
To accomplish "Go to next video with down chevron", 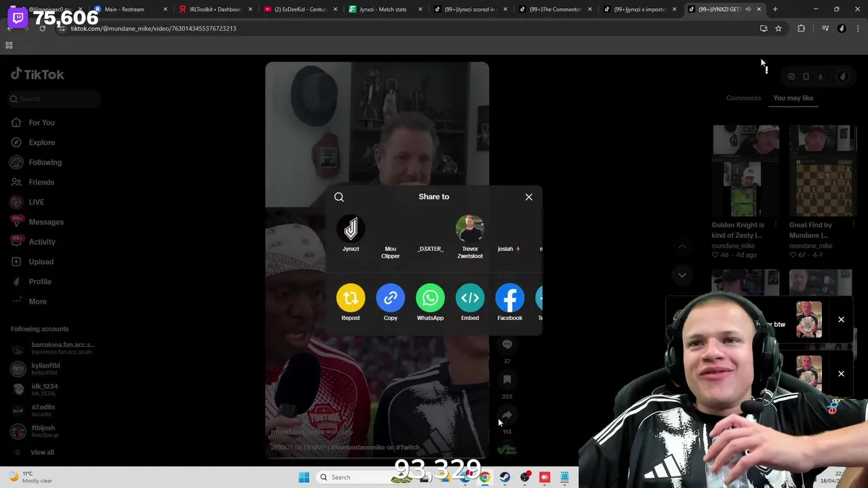I will click(682, 275).
